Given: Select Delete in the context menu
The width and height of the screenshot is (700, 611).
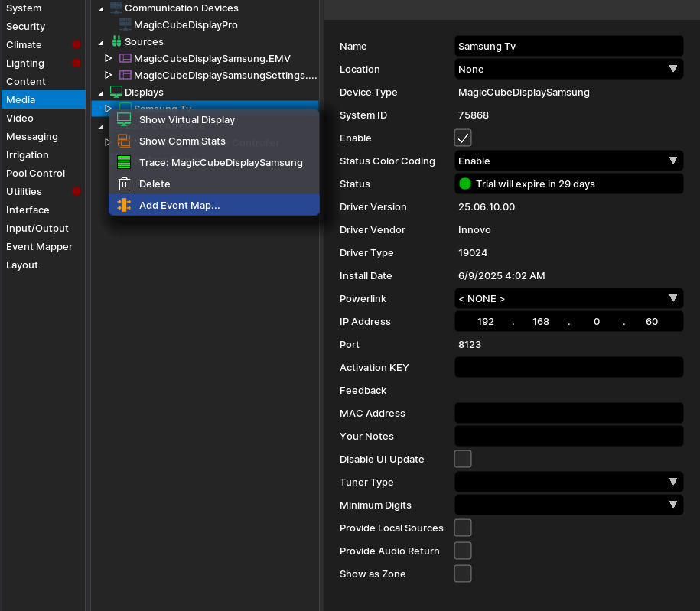Looking at the screenshot, I should click(214, 184).
